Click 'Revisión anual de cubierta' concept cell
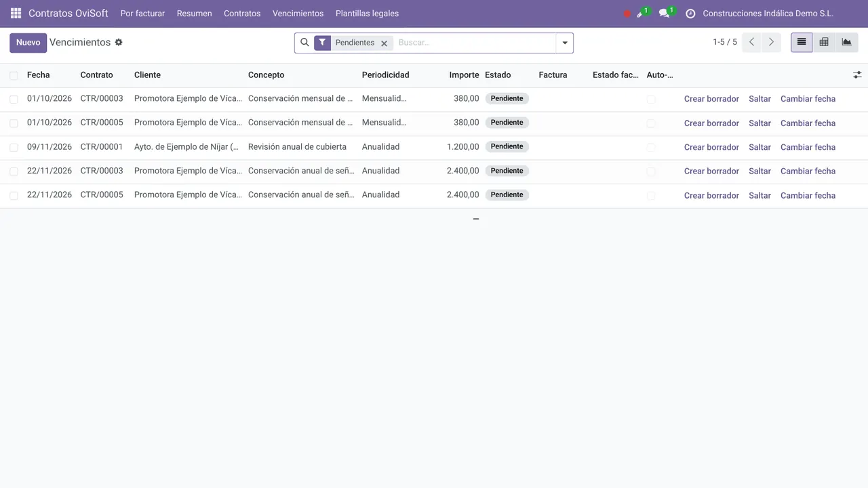Image resolution: width=868 pixels, height=488 pixels. point(297,146)
